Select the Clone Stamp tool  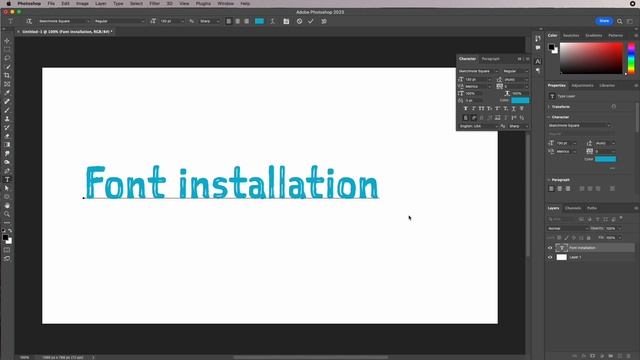7,119
